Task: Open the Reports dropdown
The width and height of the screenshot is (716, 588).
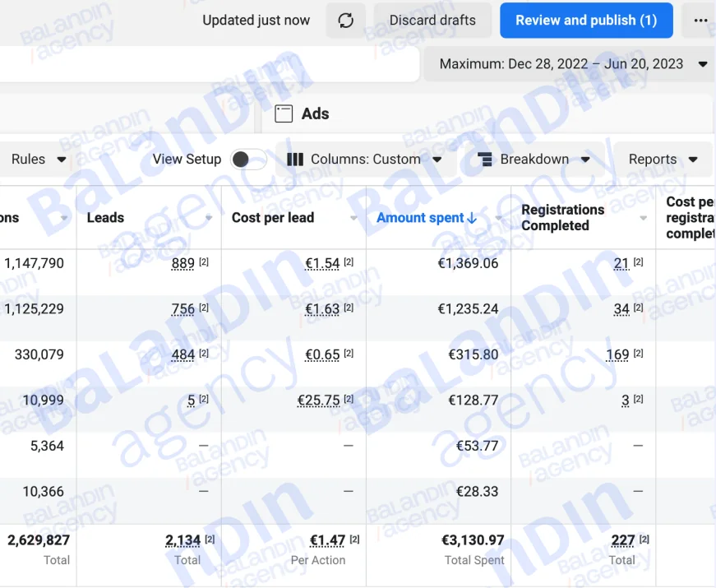Action: point(663,160)
